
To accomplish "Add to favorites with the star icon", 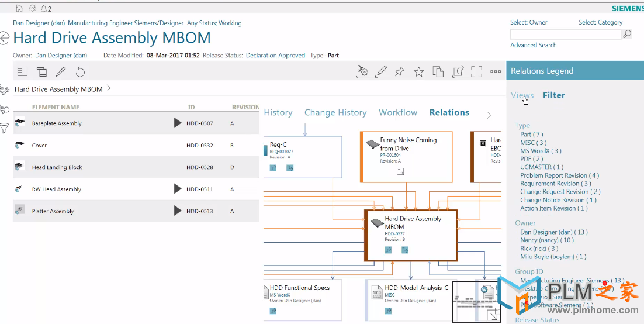I will point(418,72).
